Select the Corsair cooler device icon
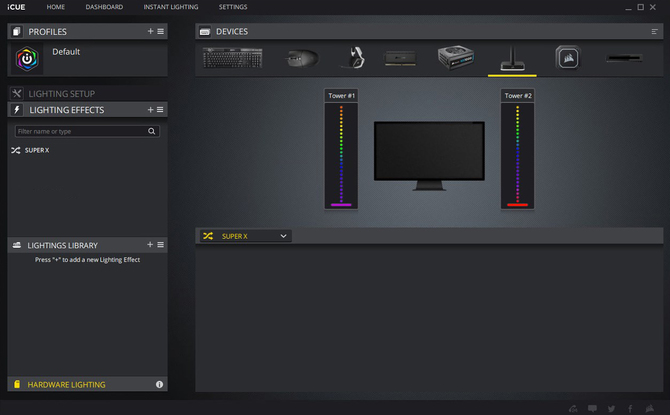The height and width of the screenshot is (415, 670). coord(568,58)
